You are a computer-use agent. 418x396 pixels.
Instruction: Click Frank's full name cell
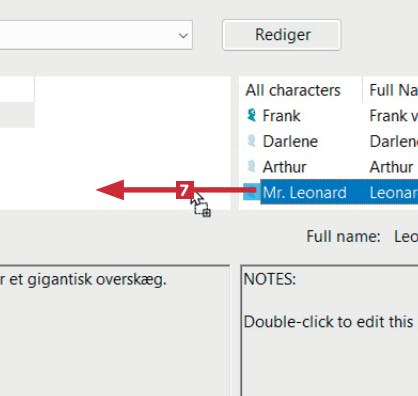pyautogui.click(x=393, y=116)
